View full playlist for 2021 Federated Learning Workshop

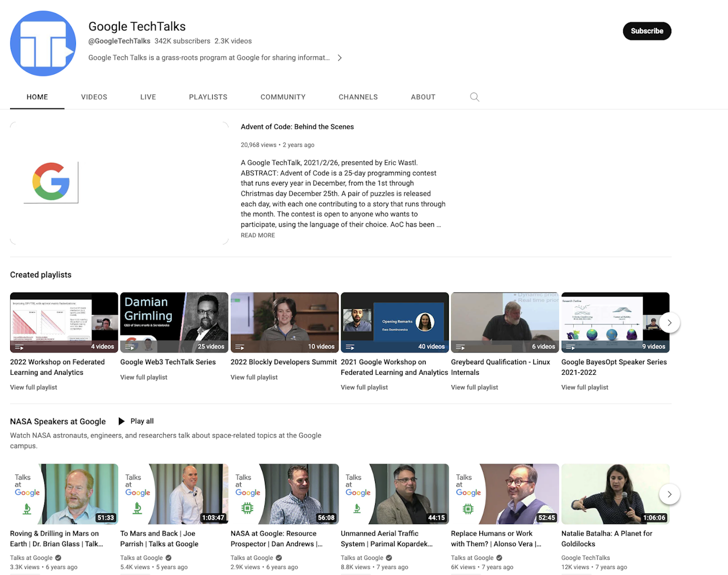point(364,388)
